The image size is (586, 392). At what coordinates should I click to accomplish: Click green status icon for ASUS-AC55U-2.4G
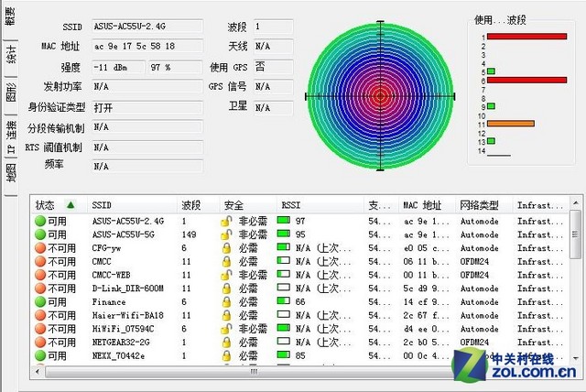(x=40, y=222)
